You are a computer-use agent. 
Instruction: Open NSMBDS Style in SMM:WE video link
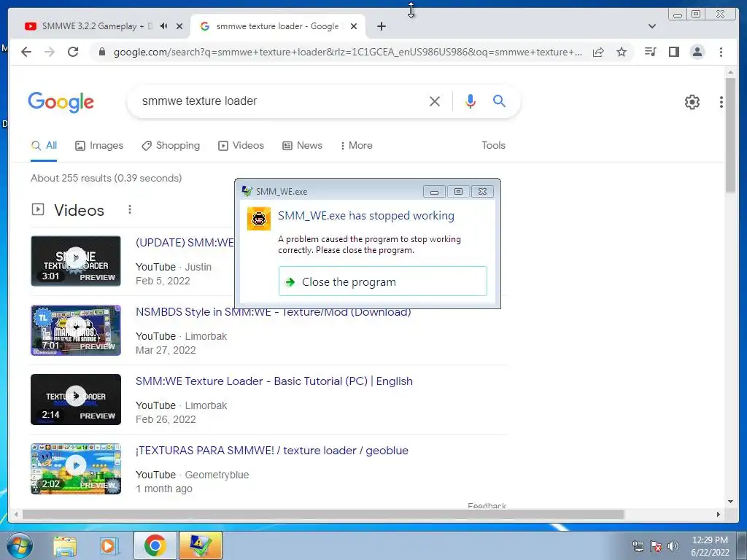pos(273,312)
